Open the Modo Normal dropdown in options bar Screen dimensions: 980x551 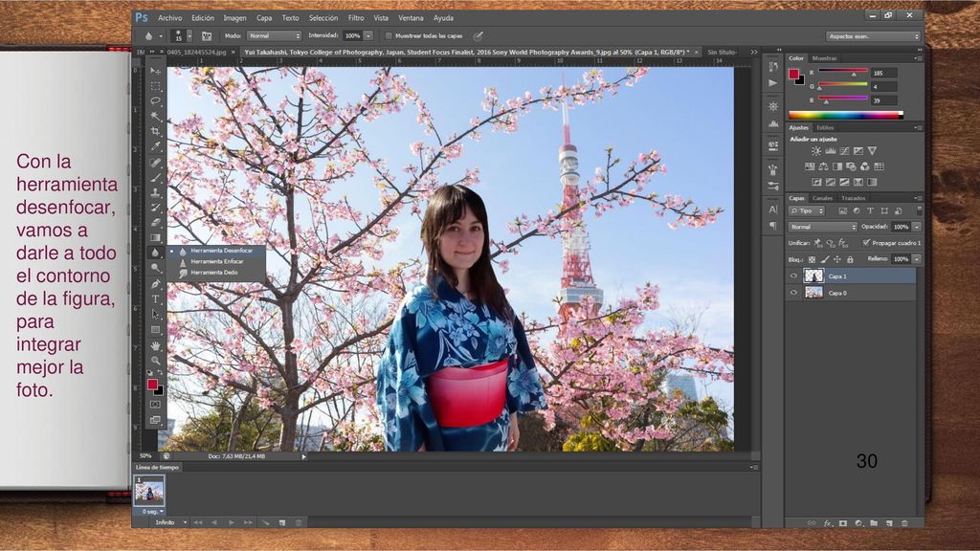(x=275, y=36)
